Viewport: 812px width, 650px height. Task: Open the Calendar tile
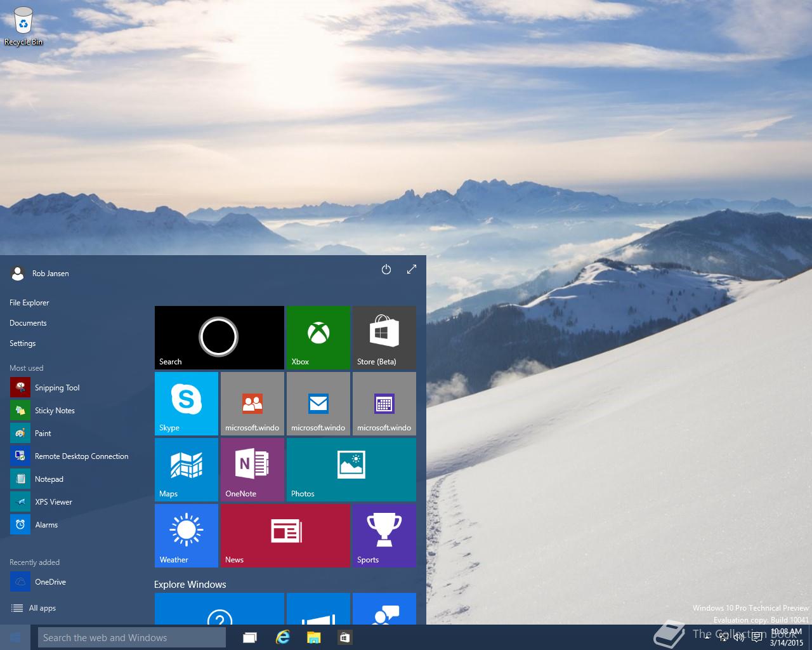click(384, 404)
